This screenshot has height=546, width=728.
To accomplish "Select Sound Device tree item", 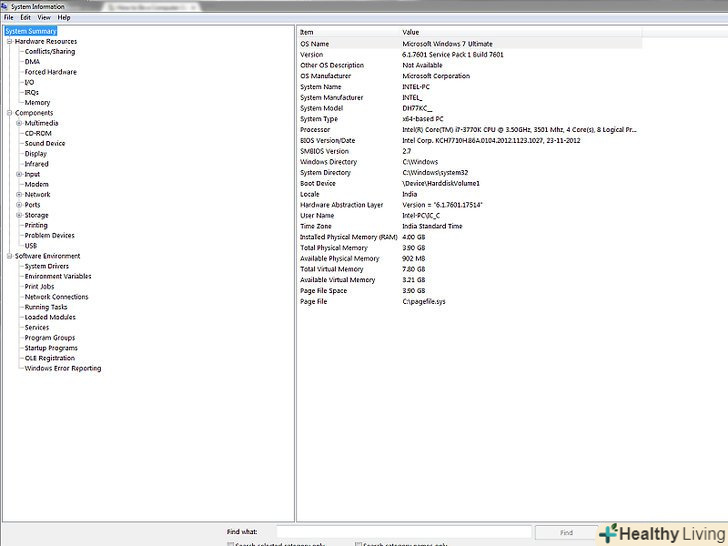I will point(45,143).
